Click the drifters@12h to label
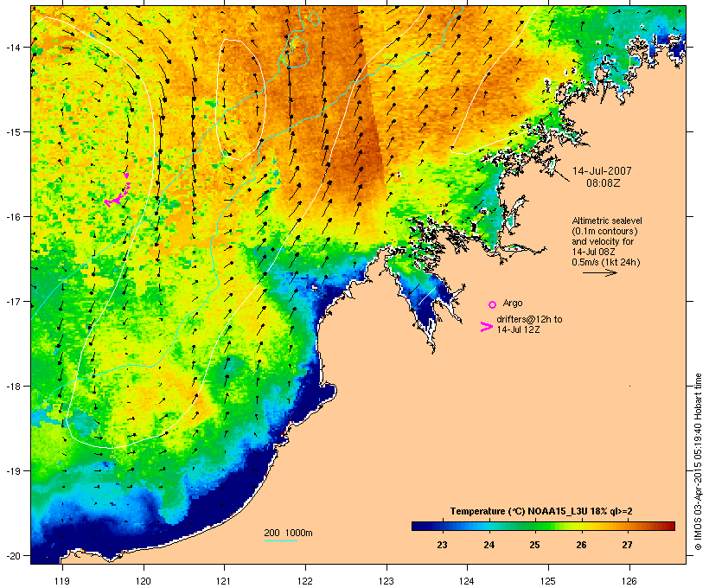 click(529, 319)
